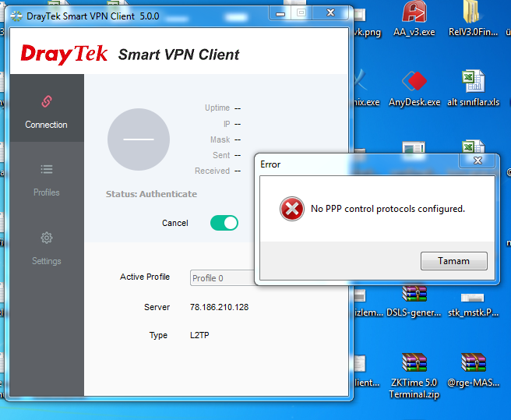Expand the Active Profile dropdown
This screenshot has width=511, height=420.
(223, 278)
